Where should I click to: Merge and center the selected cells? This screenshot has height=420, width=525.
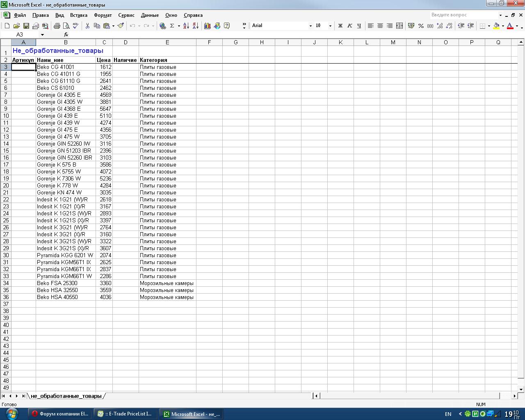(x=399, y=26)
